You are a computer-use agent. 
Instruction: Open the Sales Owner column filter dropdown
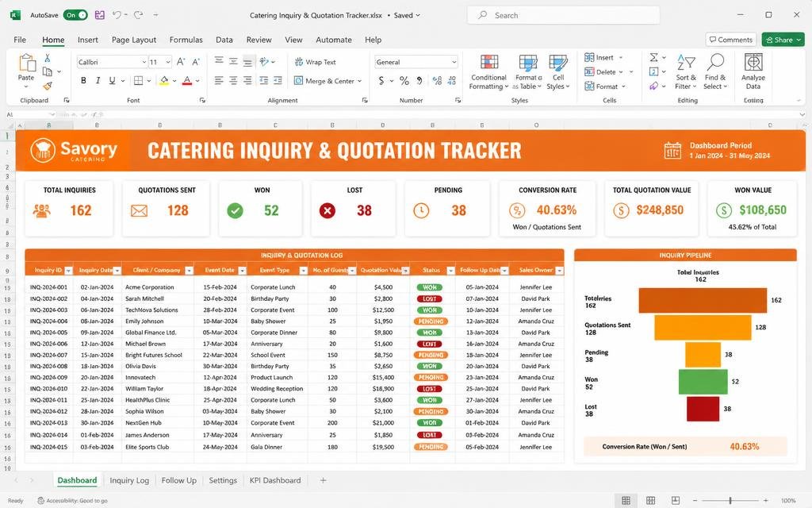click(x=559, y=271)
